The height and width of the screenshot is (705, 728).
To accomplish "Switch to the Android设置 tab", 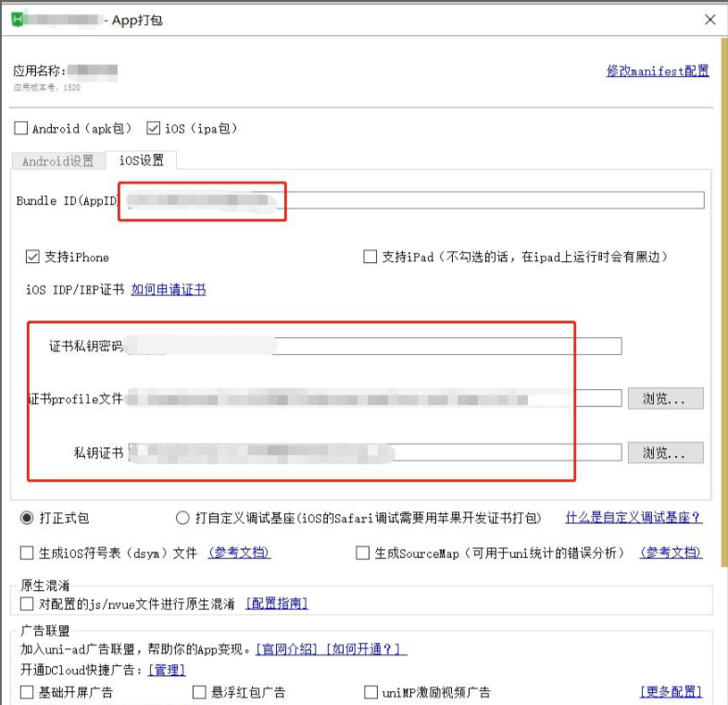I will click(x=58, y=161).
